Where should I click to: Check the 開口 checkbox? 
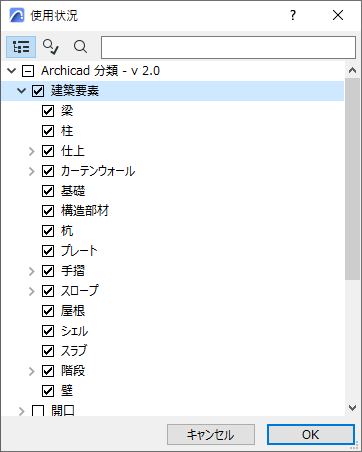tap(38, 410)
